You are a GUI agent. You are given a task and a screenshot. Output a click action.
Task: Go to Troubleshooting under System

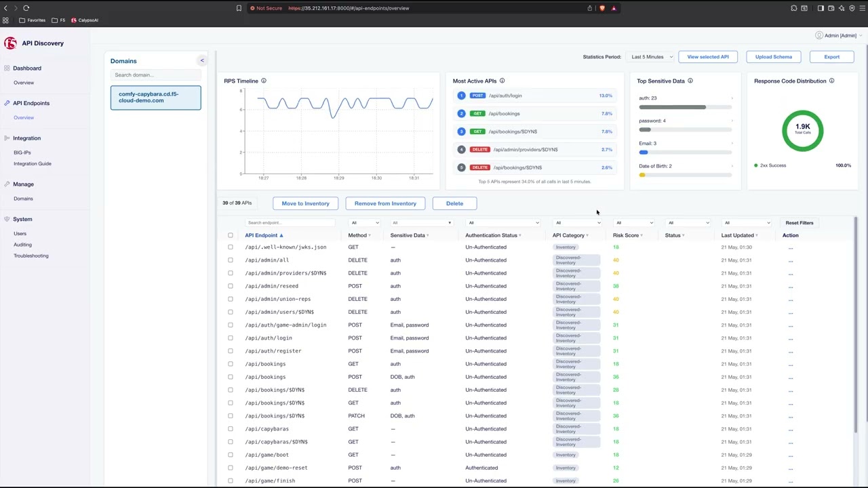pos(31,256)
